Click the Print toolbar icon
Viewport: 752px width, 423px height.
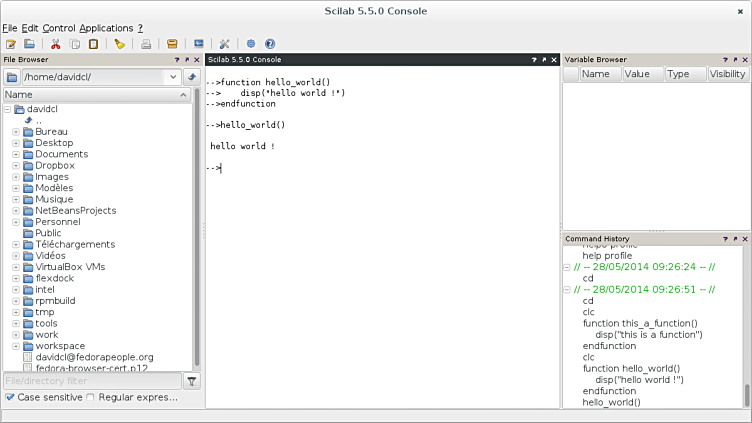click(x=146, y=44)
